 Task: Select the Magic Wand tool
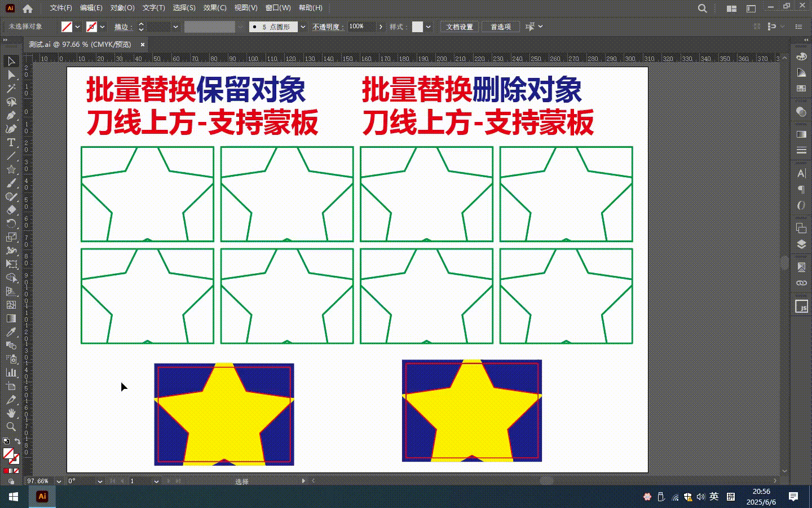11,89
